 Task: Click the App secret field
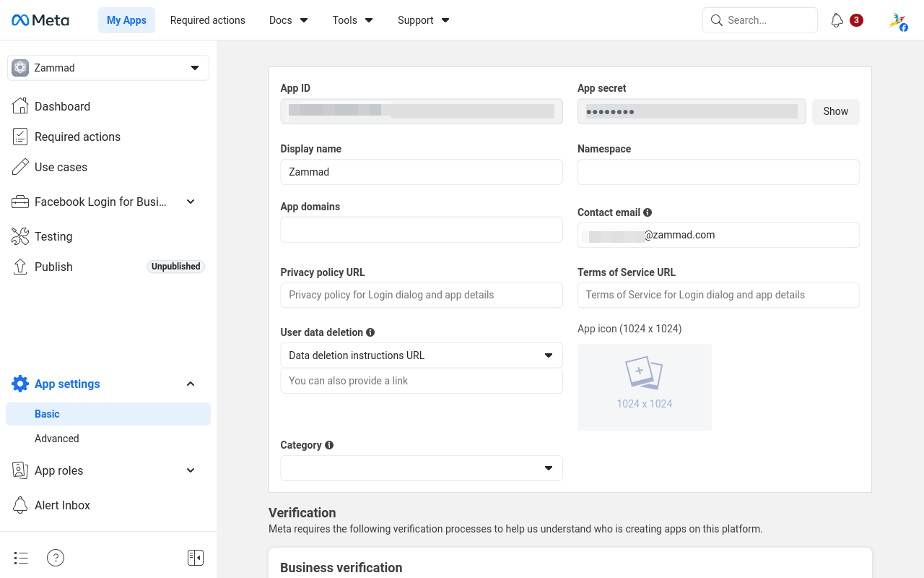pyautogui.click(x=692, y=111)
